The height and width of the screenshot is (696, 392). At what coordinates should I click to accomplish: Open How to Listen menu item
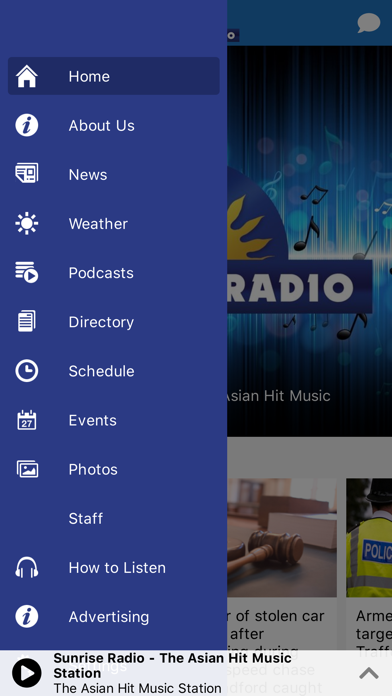[114, 567]
